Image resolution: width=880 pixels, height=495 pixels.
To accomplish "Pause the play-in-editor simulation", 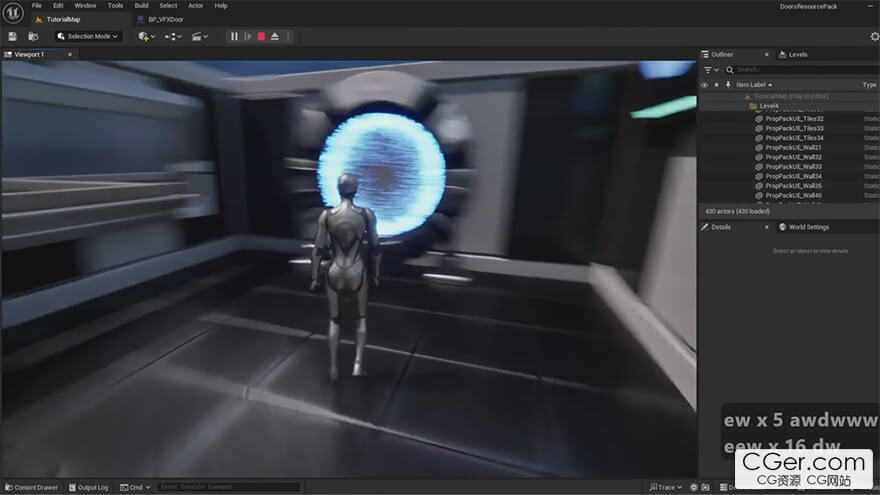I will [x=234, y=36].
